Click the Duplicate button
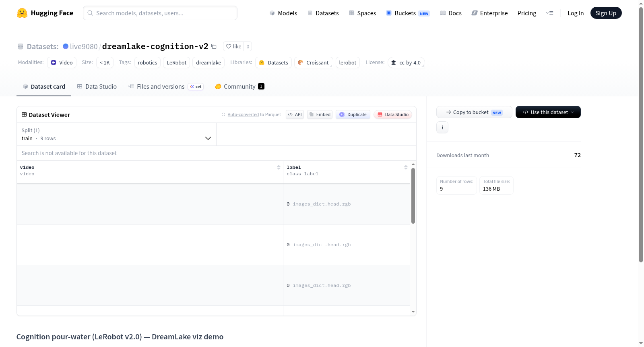This screenshot has height=347, width=644. pos(353,114)
